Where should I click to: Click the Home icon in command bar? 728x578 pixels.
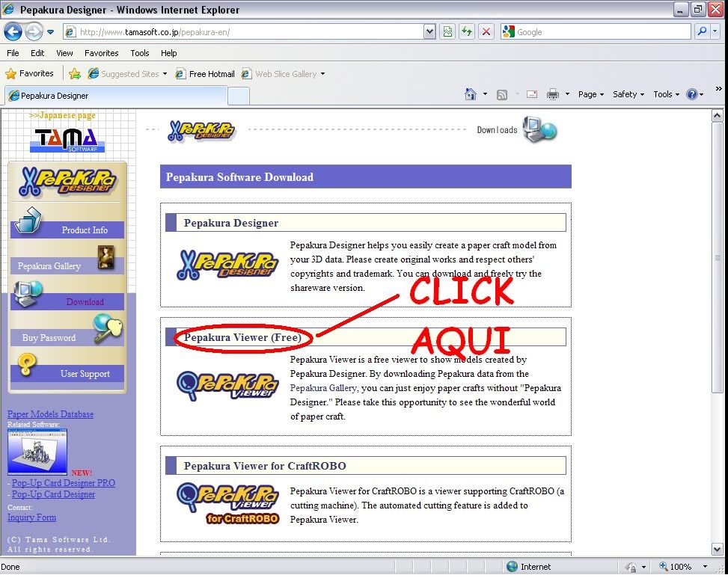tap(470, 94)
